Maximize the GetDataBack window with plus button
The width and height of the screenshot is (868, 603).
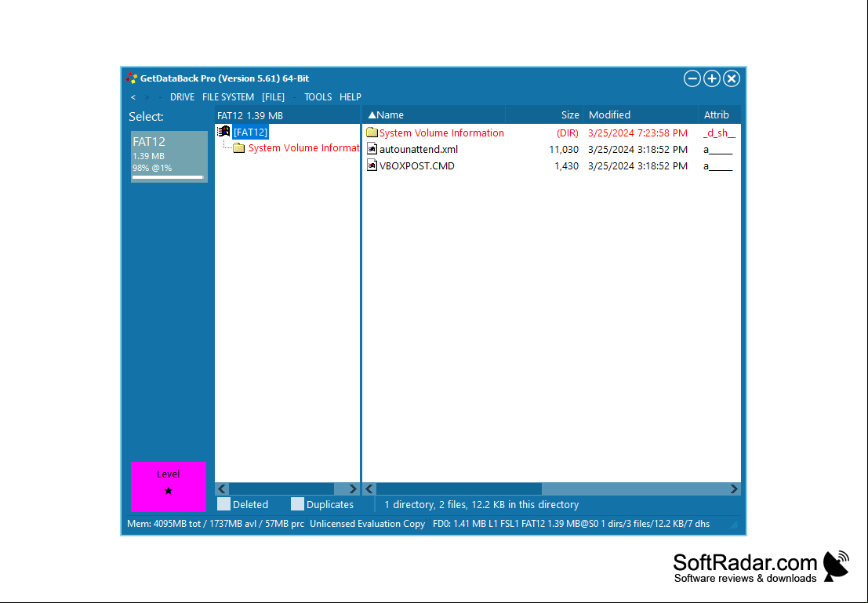click(712, 78)
